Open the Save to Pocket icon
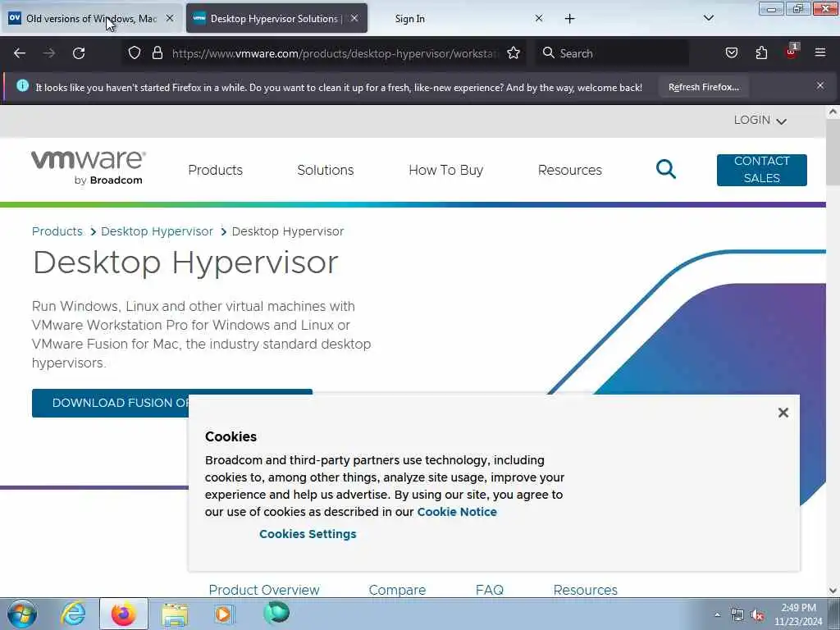This screenshot has width=840, height=630. (731, 53)
